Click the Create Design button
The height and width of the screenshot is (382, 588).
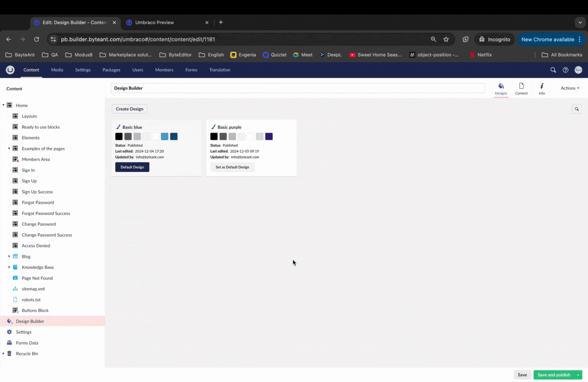click(129, 109)
